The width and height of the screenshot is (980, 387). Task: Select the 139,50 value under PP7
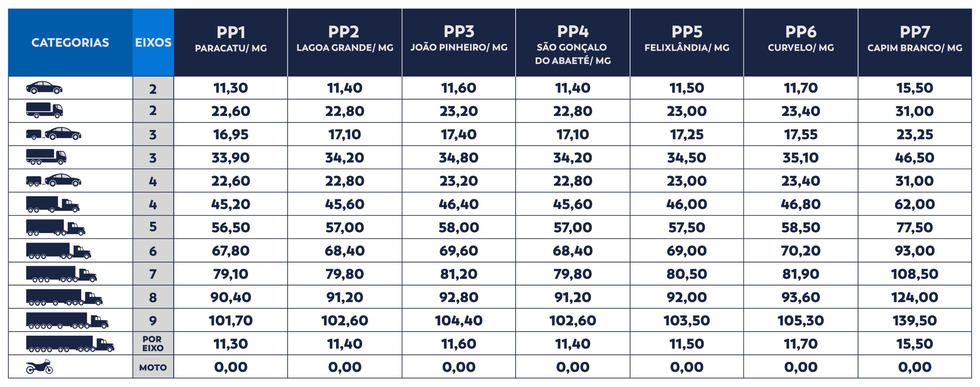(915, 320)
